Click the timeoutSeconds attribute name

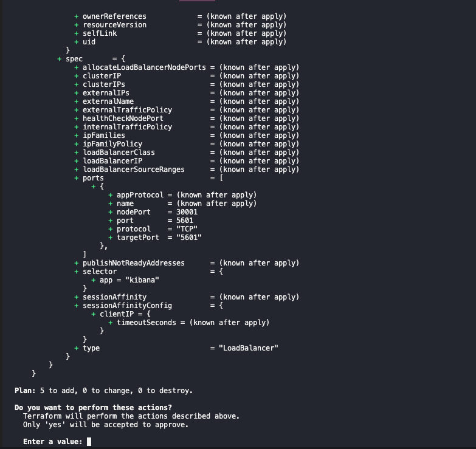tap(147, 323)
